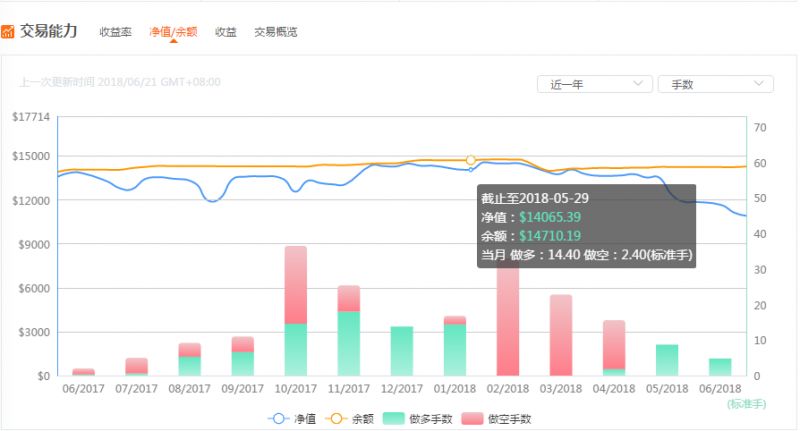Screen dimensions: 800x431
Task: Click the 02/2018 x-axis label
Action: [x=508, y=389]
